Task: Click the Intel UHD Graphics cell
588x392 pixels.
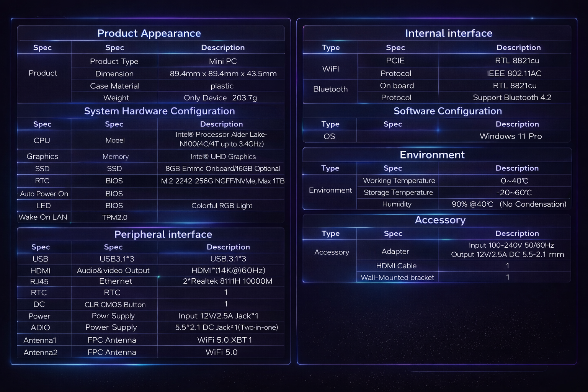Action: (x=223, y=157)
